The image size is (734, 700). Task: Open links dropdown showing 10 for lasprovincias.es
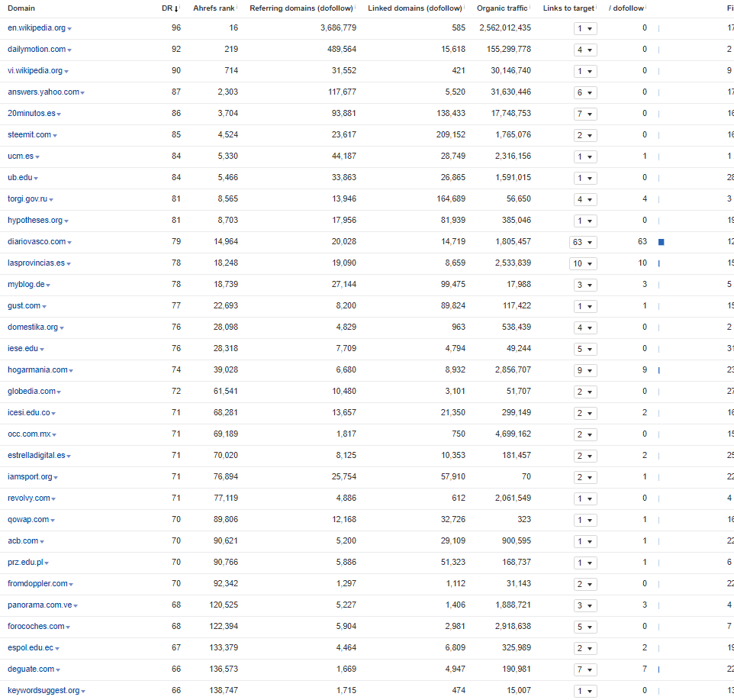(x=583, y=263)
